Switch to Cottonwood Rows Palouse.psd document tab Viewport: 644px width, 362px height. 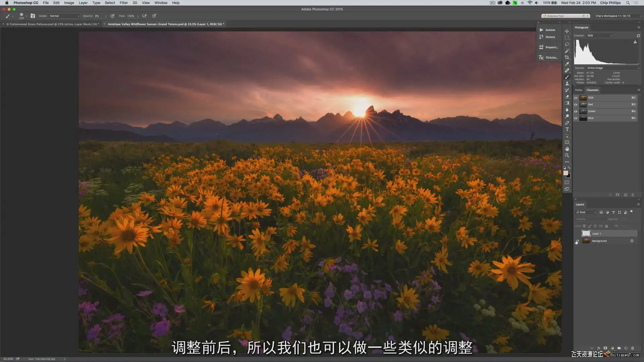coord(53,24)
